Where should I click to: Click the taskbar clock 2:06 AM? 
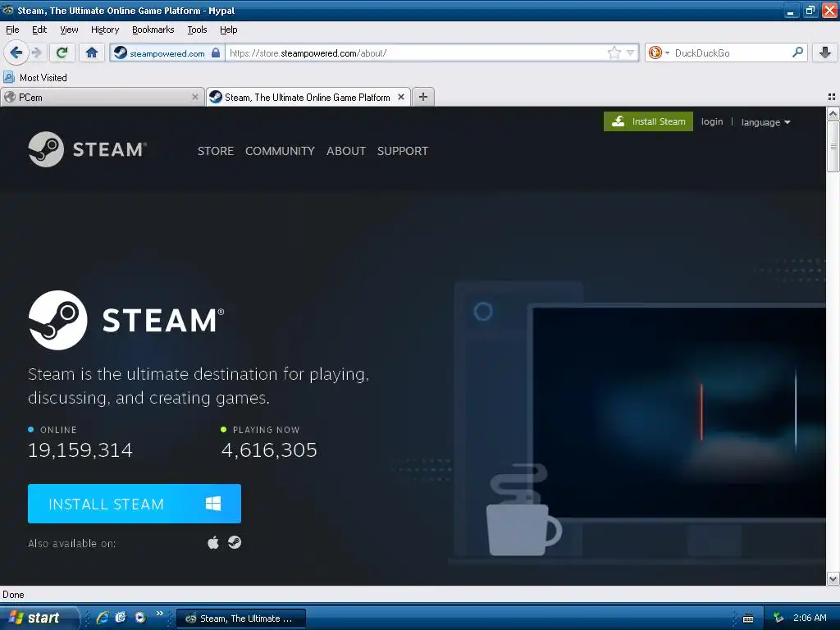point(810,618)
